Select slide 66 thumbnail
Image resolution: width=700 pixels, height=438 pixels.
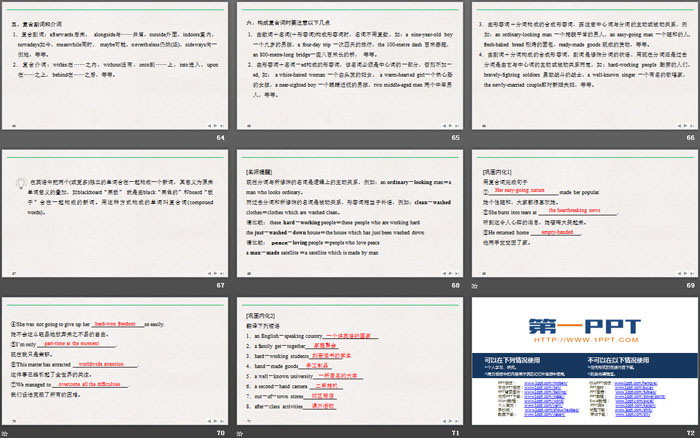(585, 66)
